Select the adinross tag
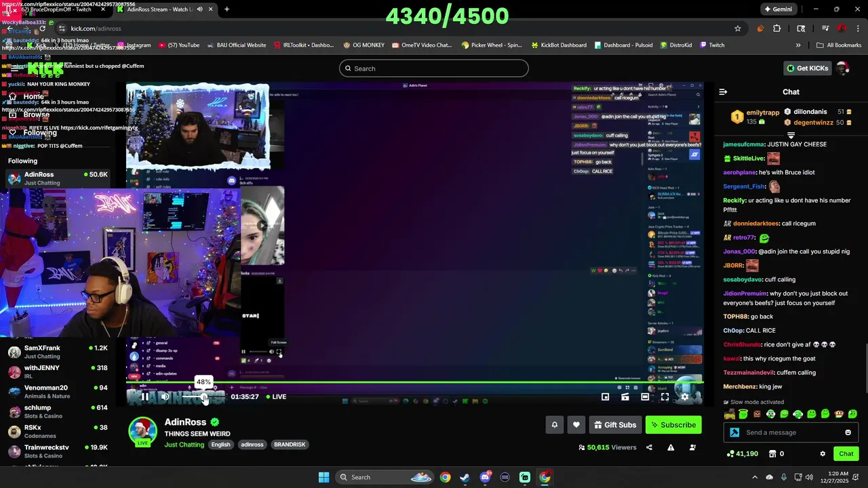 252,445
